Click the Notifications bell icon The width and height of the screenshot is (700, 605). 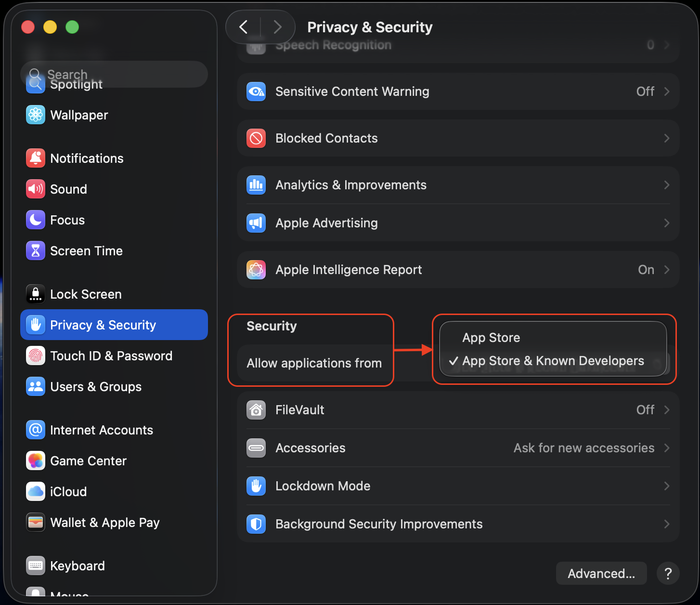point(36,158)
